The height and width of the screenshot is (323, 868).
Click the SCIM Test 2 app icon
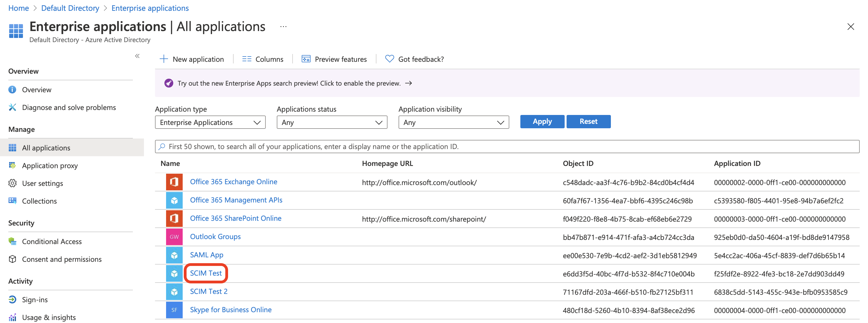(174, 292)
